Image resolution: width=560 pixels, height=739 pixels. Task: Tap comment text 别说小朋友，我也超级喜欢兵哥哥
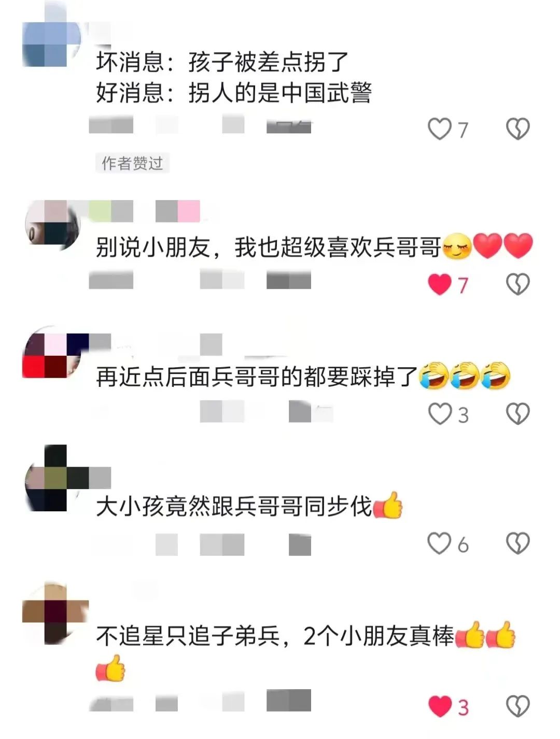[269, 247]
